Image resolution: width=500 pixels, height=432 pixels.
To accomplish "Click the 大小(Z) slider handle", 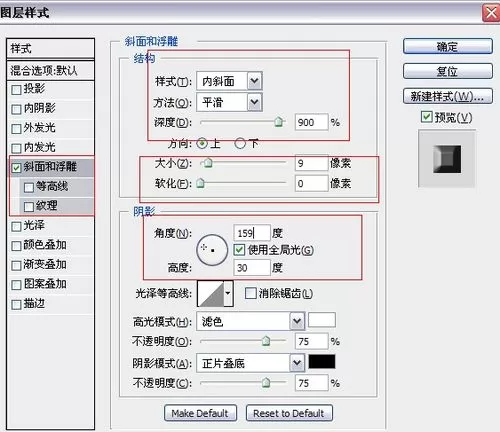I will [x=208, y=163].
